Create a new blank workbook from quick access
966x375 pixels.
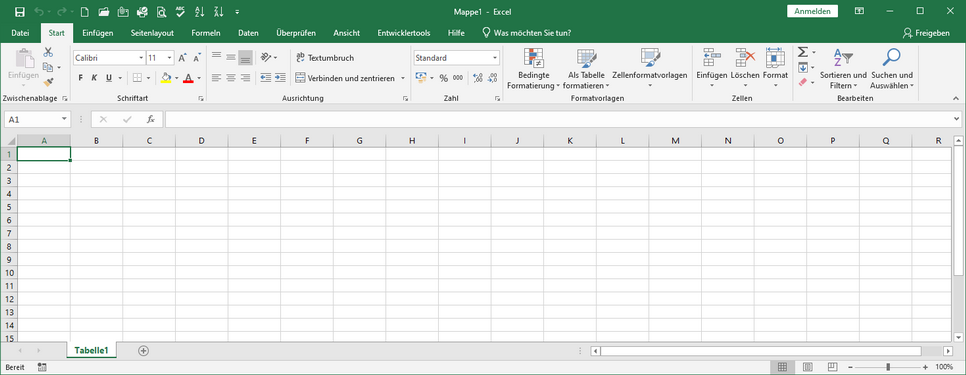point(85,12)
